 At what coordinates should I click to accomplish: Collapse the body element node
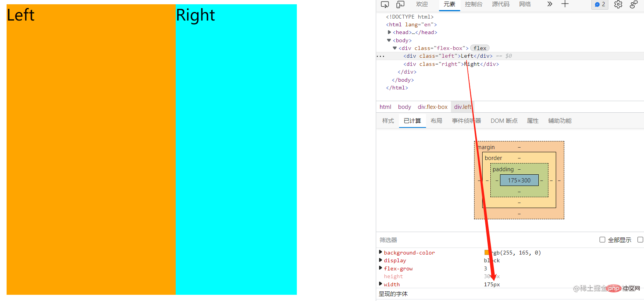389,40
